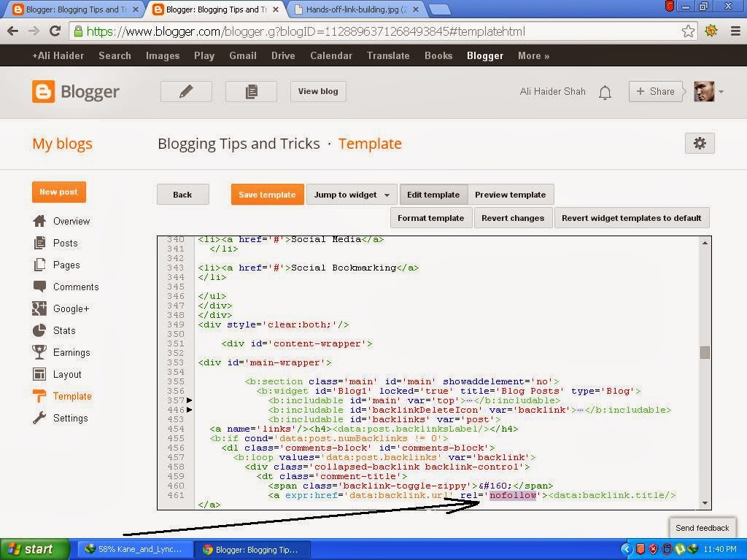
Task: Open the notifications bell
Action: click(x=605, y=92)
